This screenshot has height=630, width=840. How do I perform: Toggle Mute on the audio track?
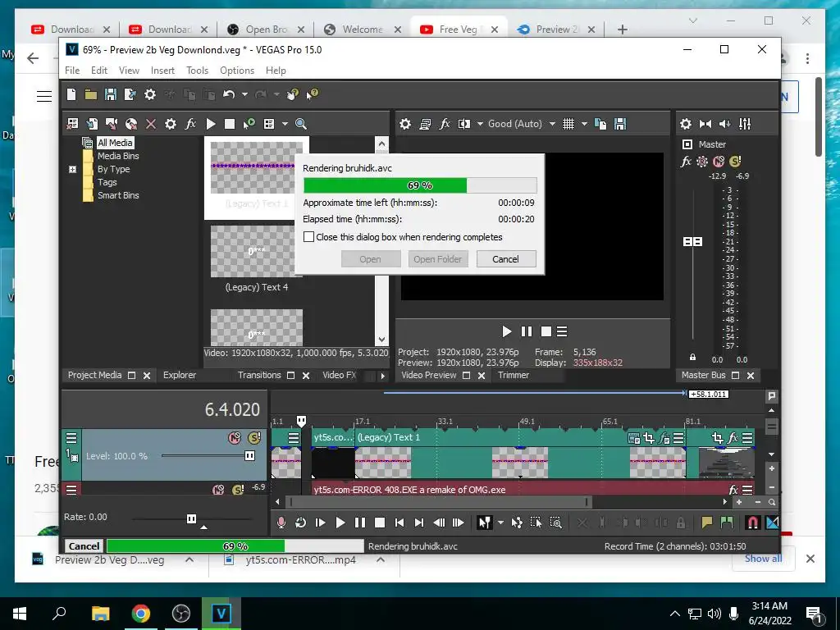(218, 490)
